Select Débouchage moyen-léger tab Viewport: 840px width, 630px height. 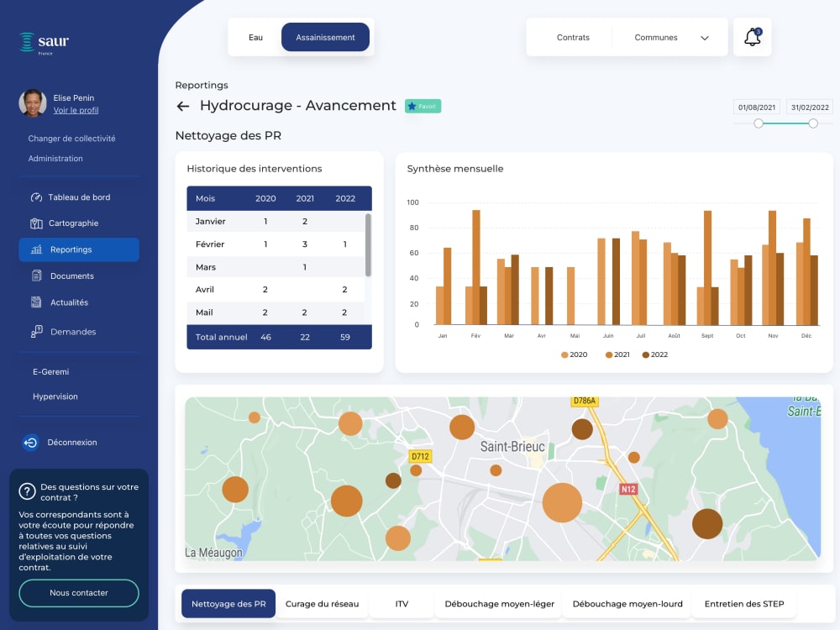499,604
